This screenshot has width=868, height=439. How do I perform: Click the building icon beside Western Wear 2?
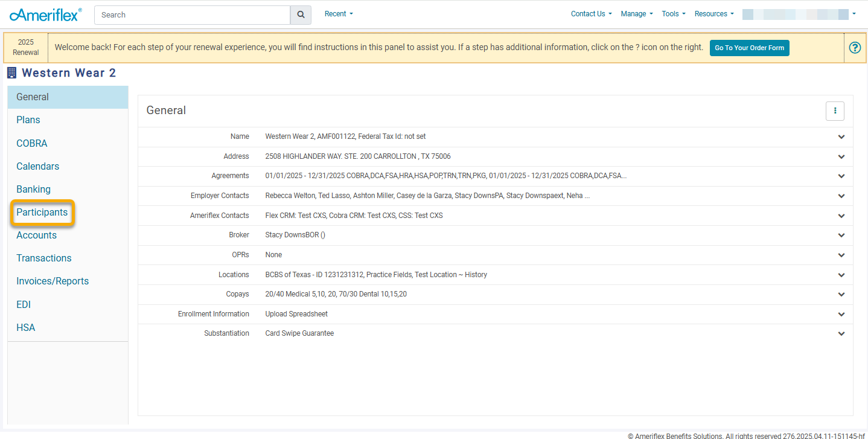click(x=11, y=73)
